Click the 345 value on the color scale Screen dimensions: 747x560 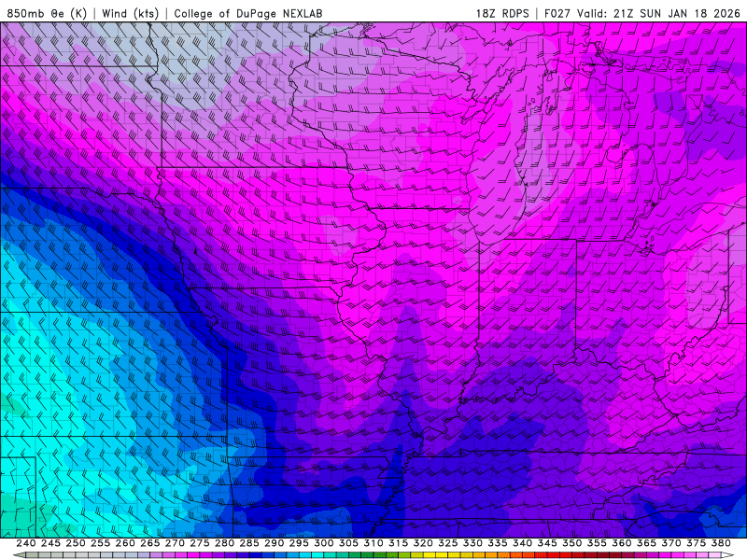[547, 543]
